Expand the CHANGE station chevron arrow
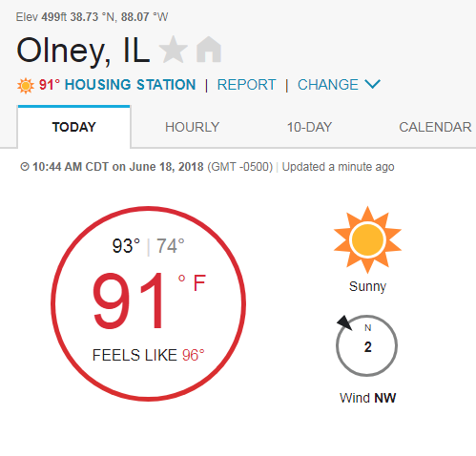The image size is (476, 456). pyautogui.click(x=373, y=84)
